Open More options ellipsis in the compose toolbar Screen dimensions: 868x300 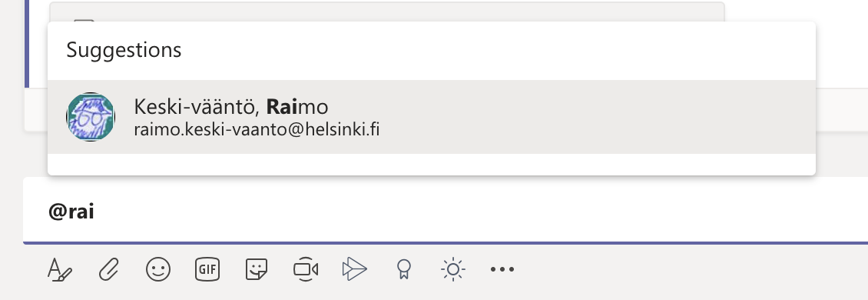click(502, 269)
